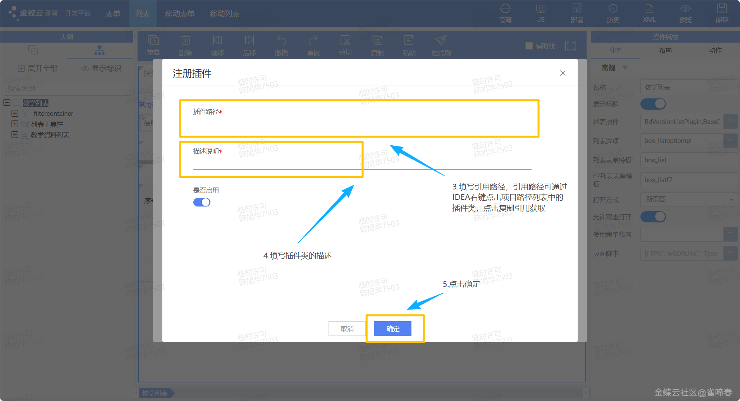Click the 取消 cancel button

(347, 328)
